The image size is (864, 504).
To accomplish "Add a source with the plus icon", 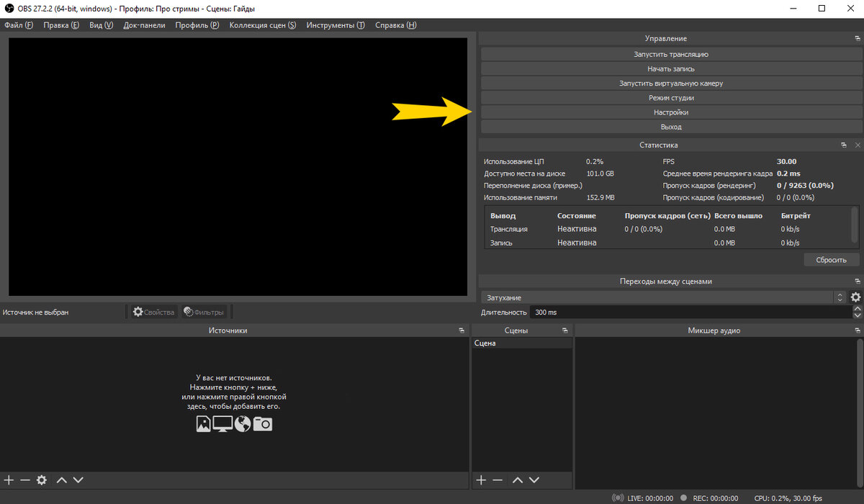I will [x=9, y=480].
